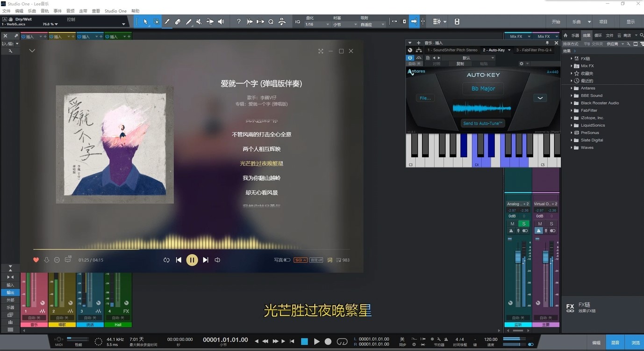Select the Split tool

(167, 22)
